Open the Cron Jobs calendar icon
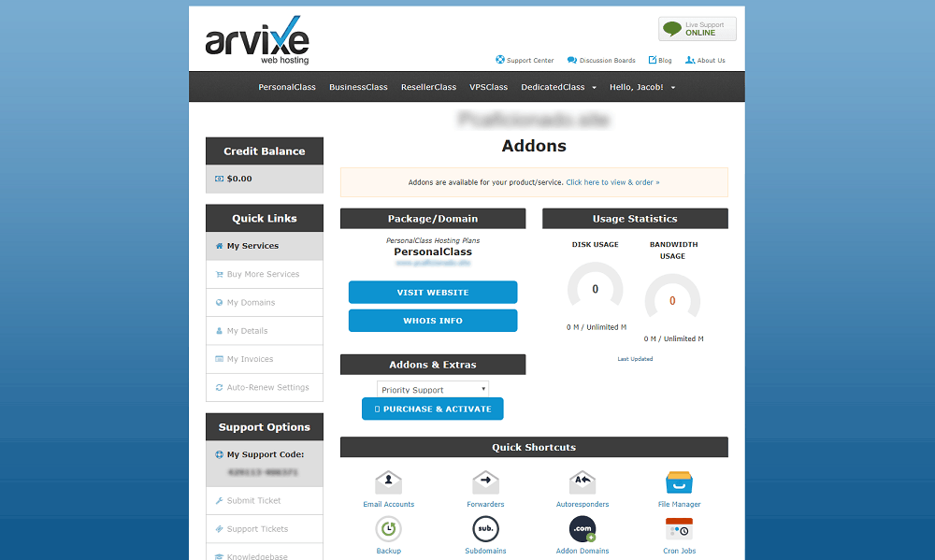Viewport: 935px width, 560px height. tap(679, 529)
